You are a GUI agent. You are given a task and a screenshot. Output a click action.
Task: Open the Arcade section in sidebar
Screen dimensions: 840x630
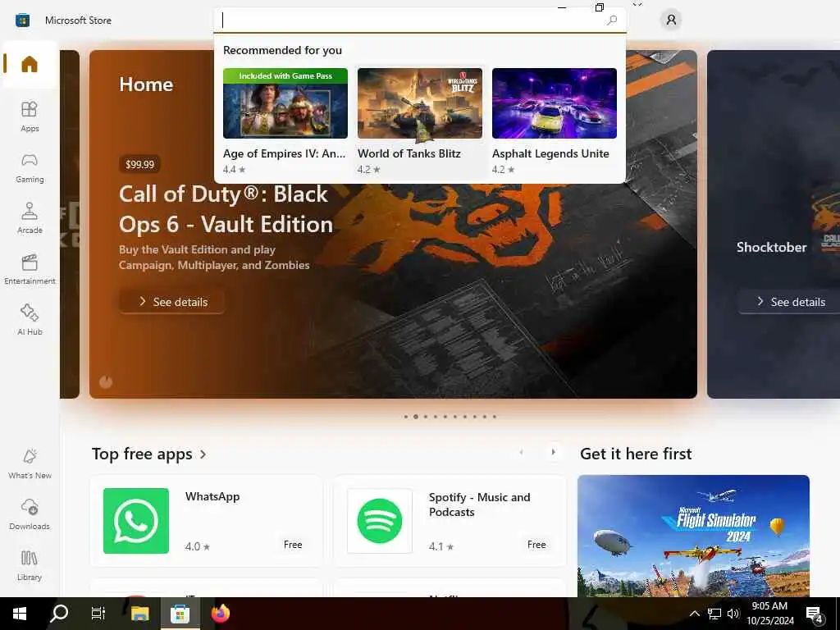pos(30,218)
